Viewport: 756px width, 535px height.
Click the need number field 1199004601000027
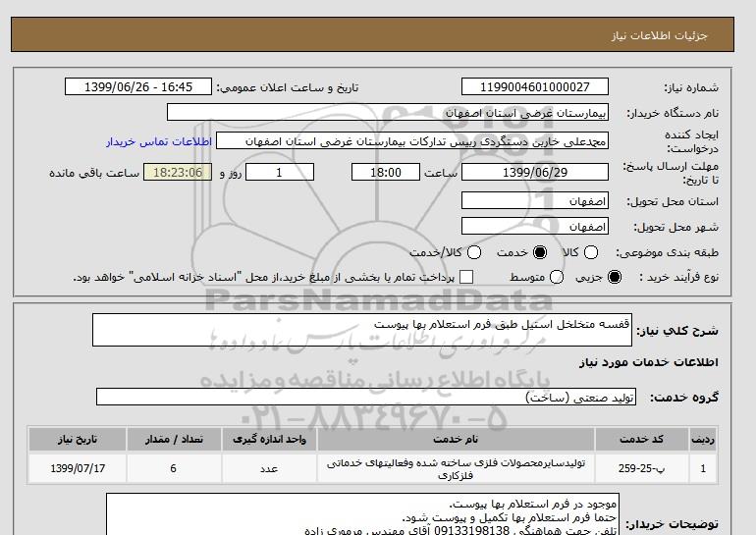click(535, 86)
